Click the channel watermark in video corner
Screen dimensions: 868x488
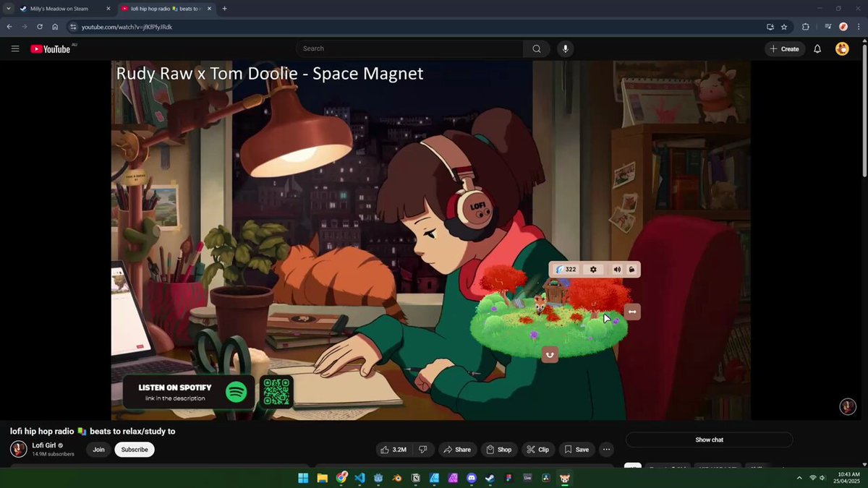tap(848, 407)
